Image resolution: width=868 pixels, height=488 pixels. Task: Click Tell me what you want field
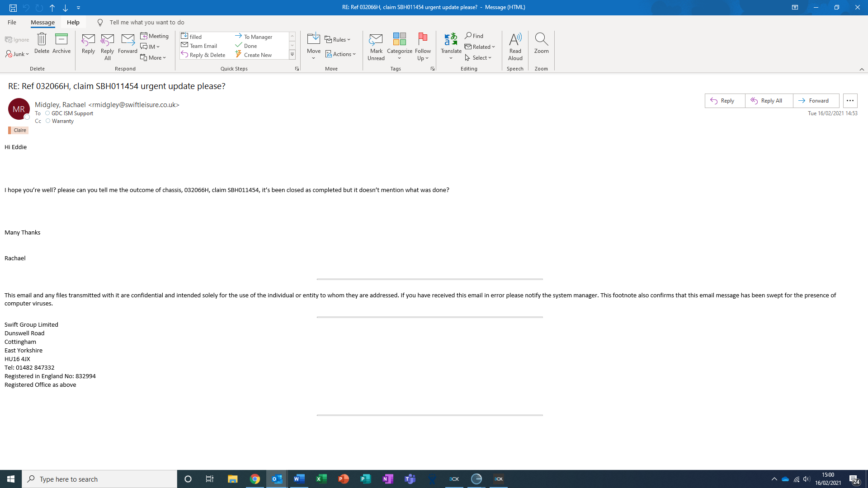point(147,22)
